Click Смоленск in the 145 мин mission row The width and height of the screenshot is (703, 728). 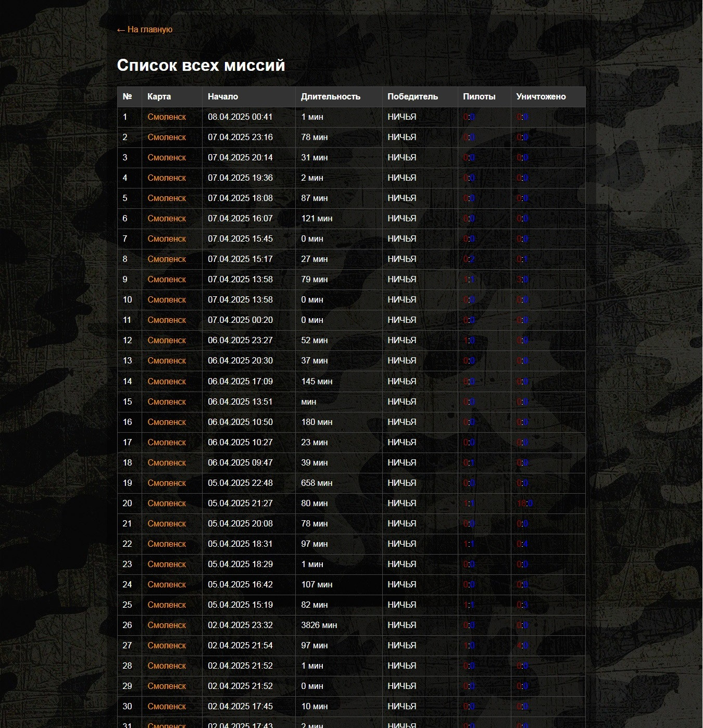pyautogui.click(x=167, y=382)
